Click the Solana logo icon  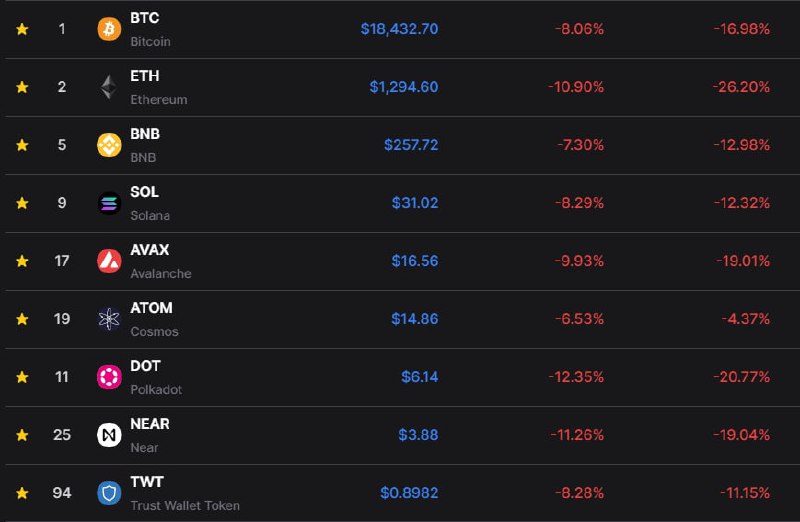point(109,203)
